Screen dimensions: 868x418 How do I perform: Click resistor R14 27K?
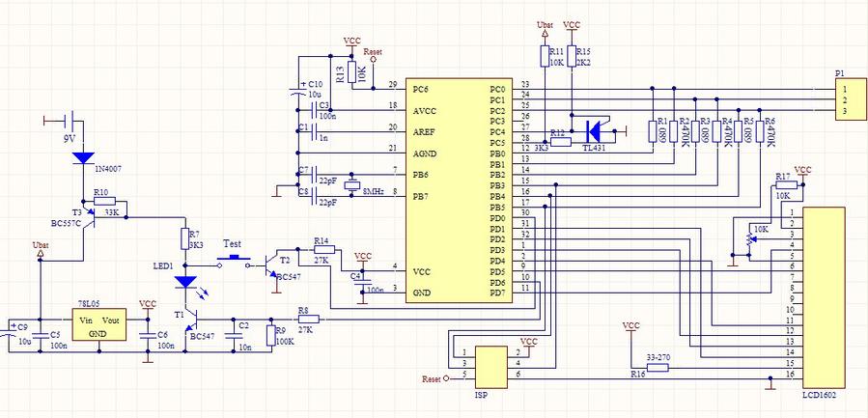[322, 249]
